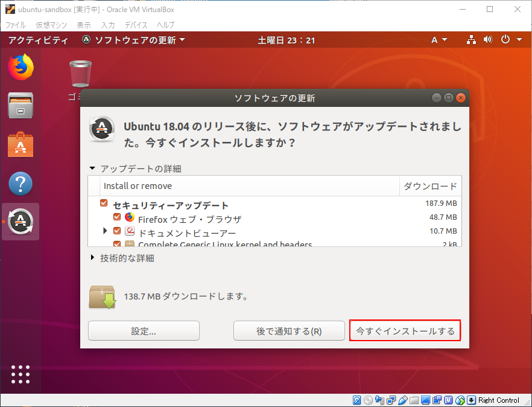Expand the ドキュメントビューアー row
This screenshot has width=532, height=407.
(x=105, y=231)
